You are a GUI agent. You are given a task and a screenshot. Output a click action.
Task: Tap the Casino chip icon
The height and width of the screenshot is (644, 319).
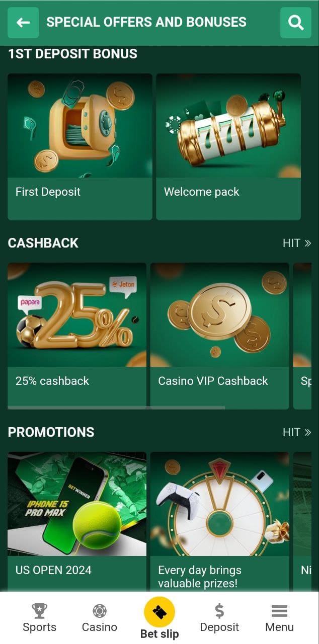coord(100,611)
